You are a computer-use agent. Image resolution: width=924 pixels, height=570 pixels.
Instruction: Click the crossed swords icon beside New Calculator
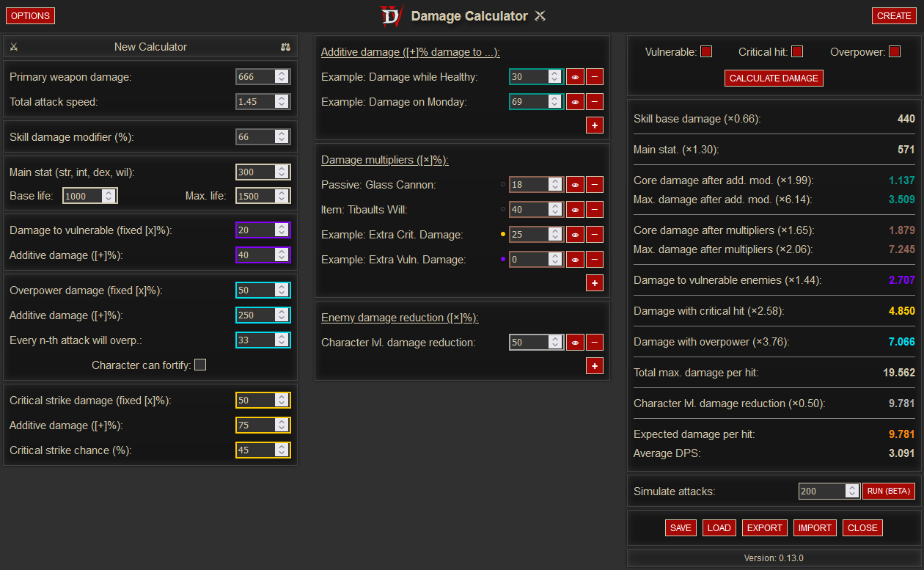(x=14, y=47)
